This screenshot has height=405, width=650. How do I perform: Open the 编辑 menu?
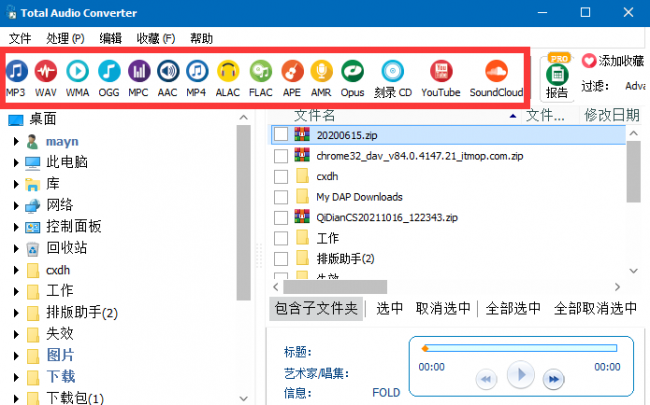(x=111, y=39)
